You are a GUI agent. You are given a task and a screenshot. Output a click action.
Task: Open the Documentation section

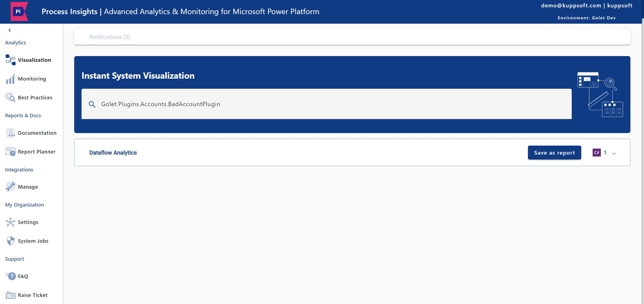tap(37, 133)
